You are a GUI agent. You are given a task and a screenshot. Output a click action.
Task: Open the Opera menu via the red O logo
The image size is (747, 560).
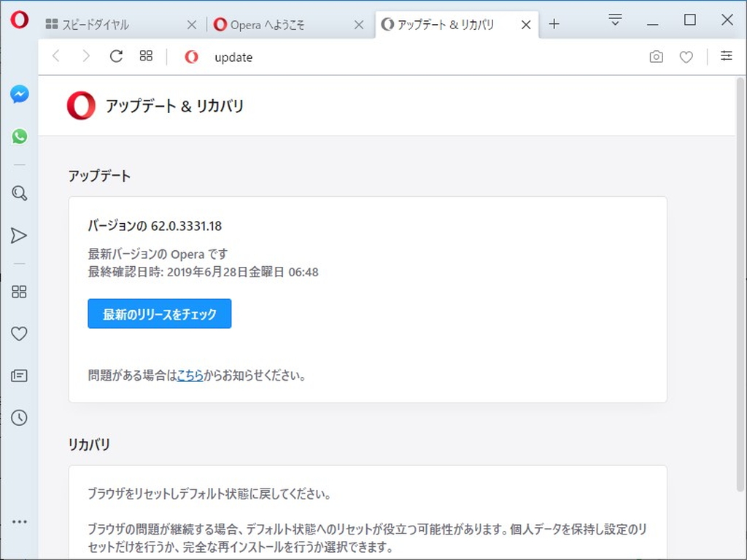(18, 20)
